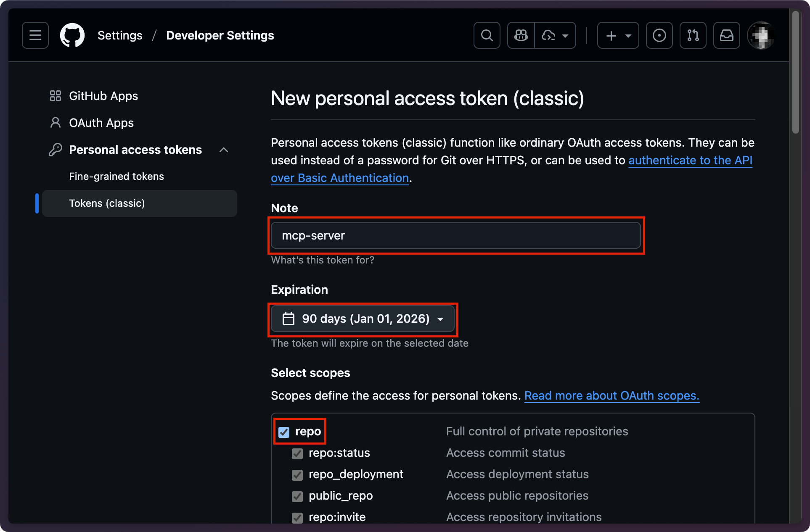Expand the plus create-new dropdown
This screenshot has height=532, width=810.
[618, 35]
